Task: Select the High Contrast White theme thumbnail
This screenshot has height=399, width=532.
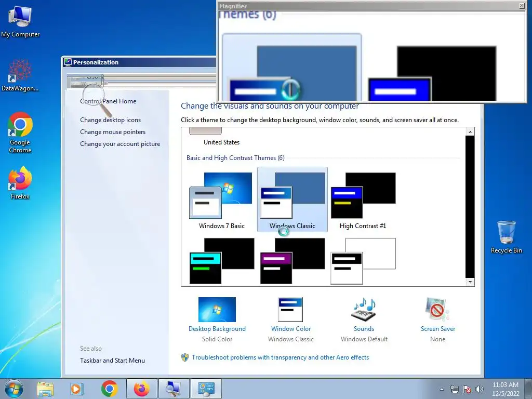Action: tap(363, 261)
